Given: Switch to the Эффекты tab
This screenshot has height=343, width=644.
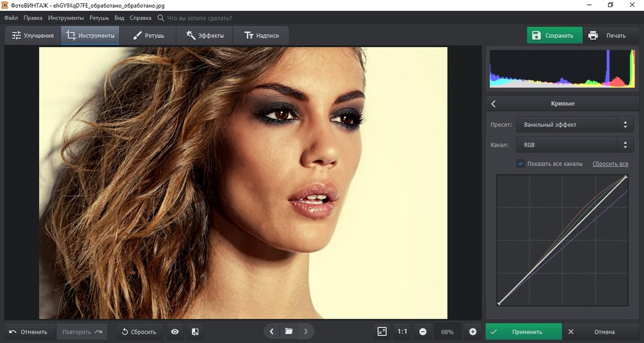Looking at the screenshot, I should [x=205, y=35].
